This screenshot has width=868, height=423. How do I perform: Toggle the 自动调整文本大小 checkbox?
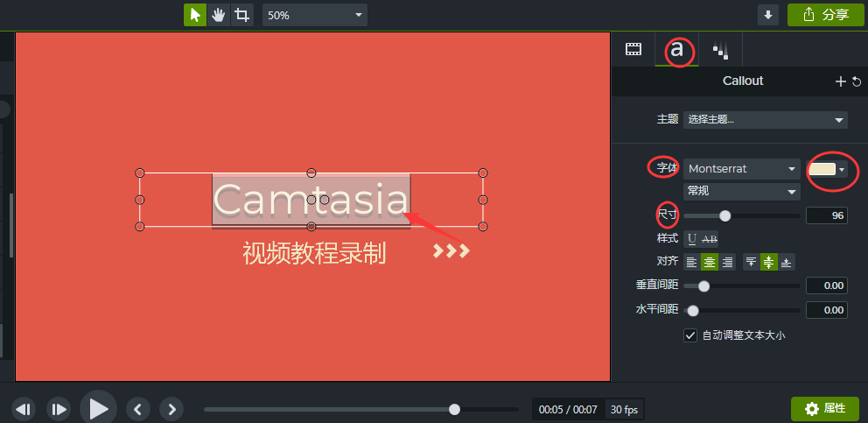tap(690, 335)
